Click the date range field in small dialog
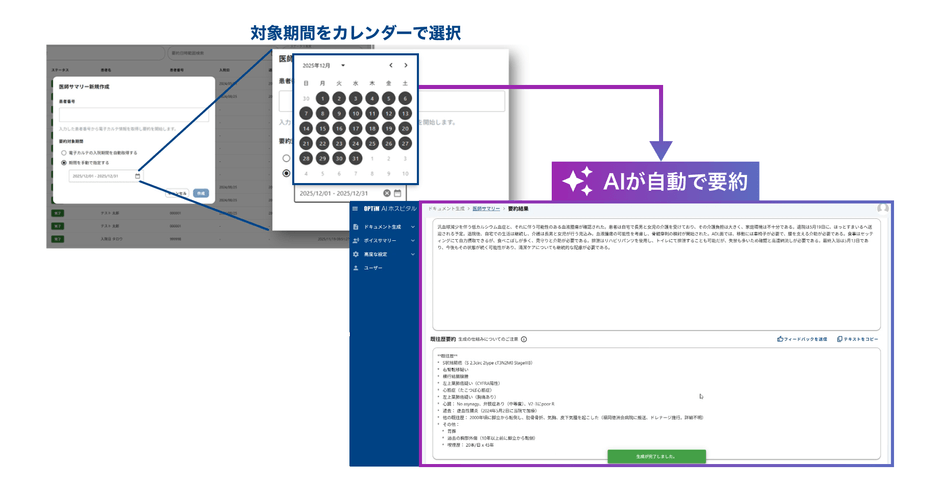The image size is (940, 502). click(106, 176)
